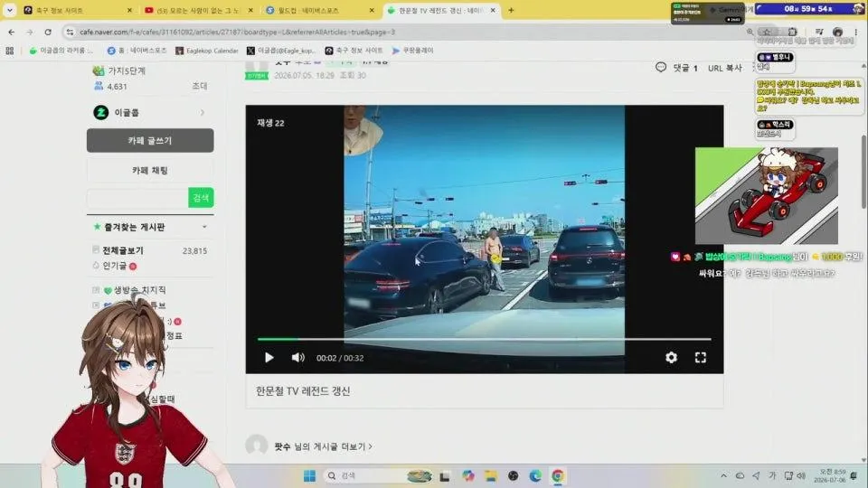This screenshot has height=488, width=868.
Task: Click the taskbar 검색 search box
Action: [x=378, y=476]
